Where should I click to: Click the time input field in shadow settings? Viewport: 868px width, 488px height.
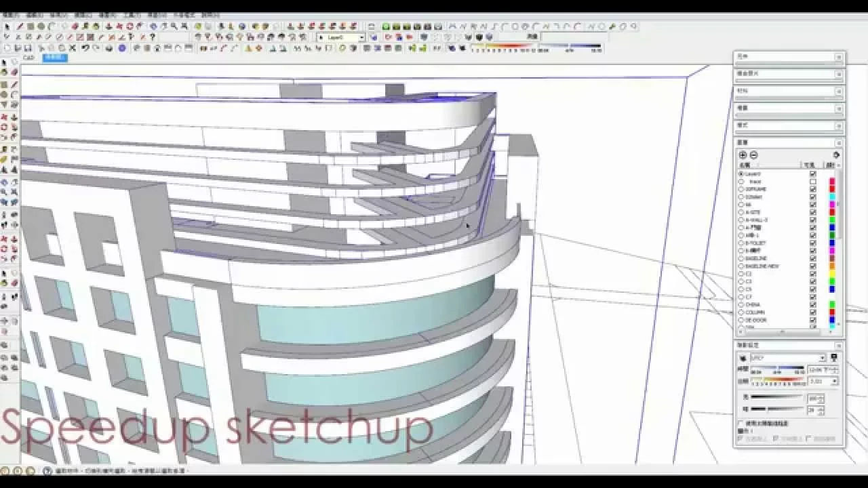pos(823,370)
